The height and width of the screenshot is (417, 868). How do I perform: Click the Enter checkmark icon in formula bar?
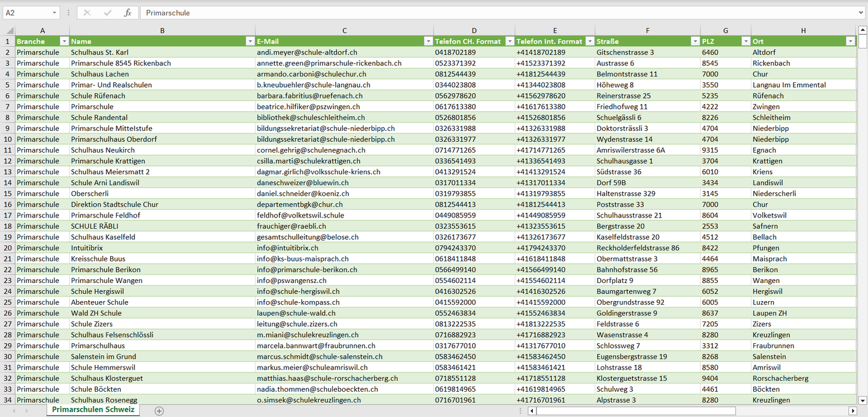(108, 13)
